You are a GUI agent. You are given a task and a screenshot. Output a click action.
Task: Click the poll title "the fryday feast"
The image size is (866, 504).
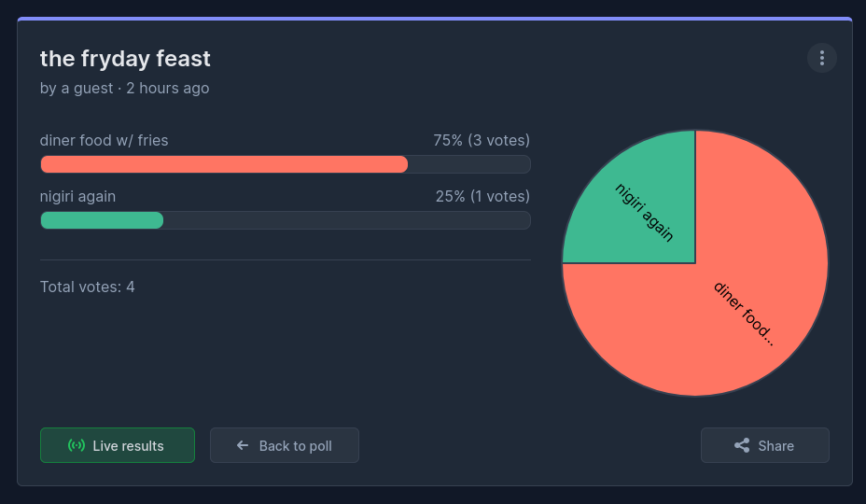point(125,59)
